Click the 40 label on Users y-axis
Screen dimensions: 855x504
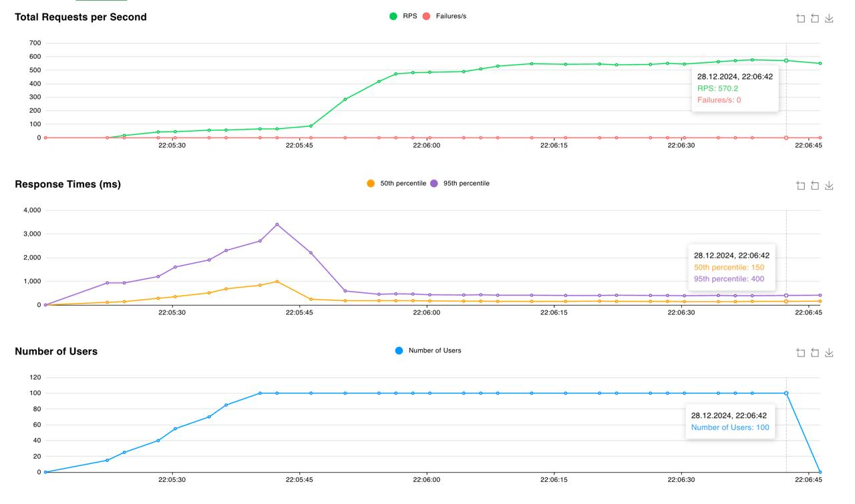[x=37, y=441]
